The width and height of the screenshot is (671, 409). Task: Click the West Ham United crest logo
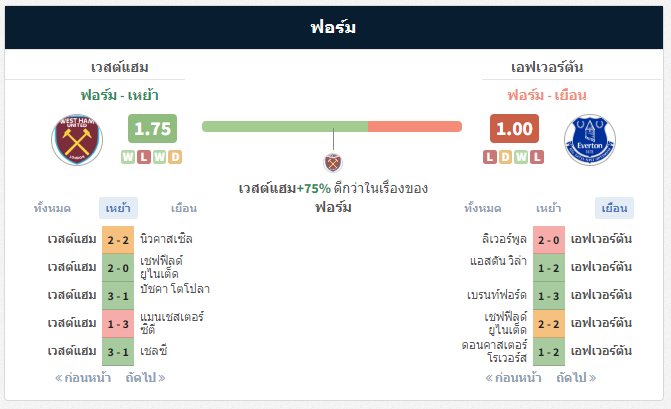click(x=77, y=140)
